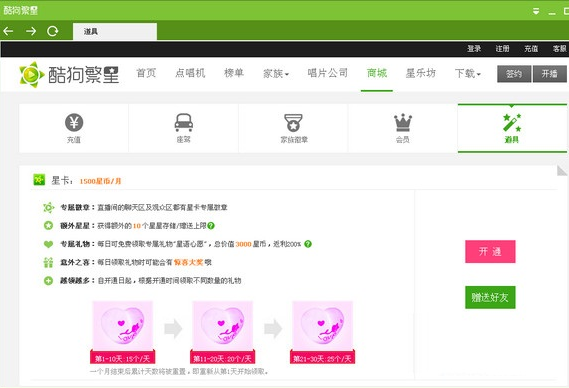Go back with the left arrow
Image resolution: width=569 pixels, height=388 pixels.
(x=8, y=31)
